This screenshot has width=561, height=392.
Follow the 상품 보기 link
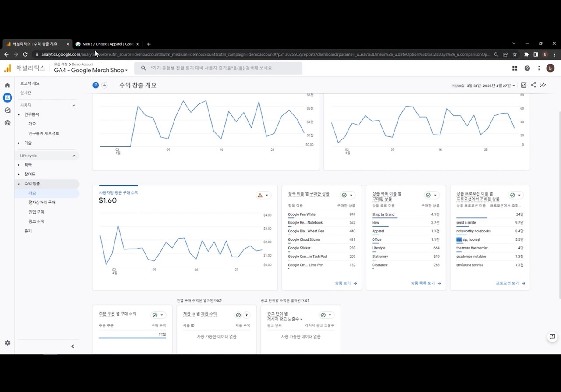tap(346, 283)
